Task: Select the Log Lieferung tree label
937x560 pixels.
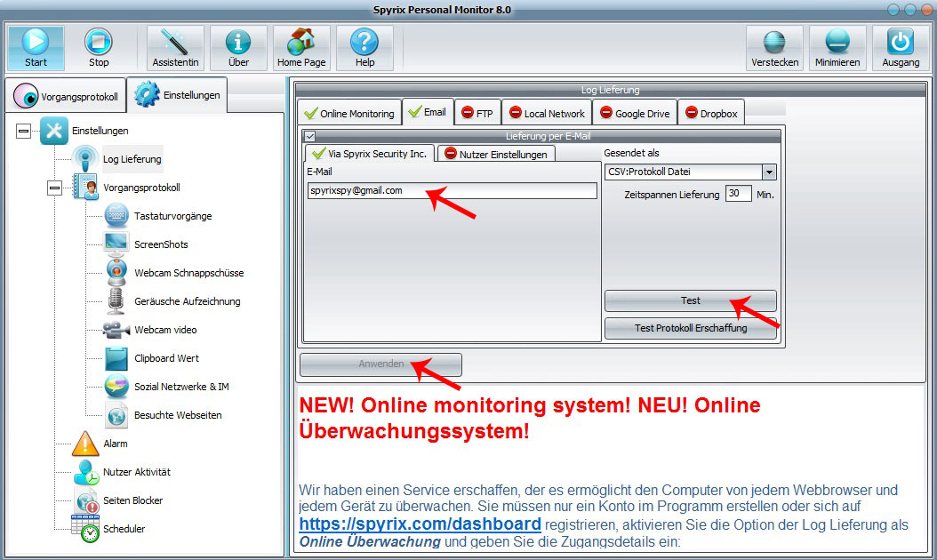Action: [x=132, y=159]
